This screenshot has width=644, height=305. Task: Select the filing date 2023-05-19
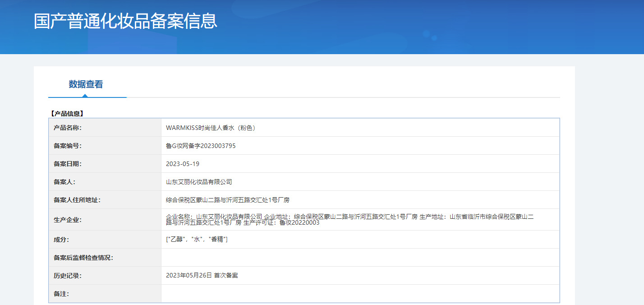183,164
